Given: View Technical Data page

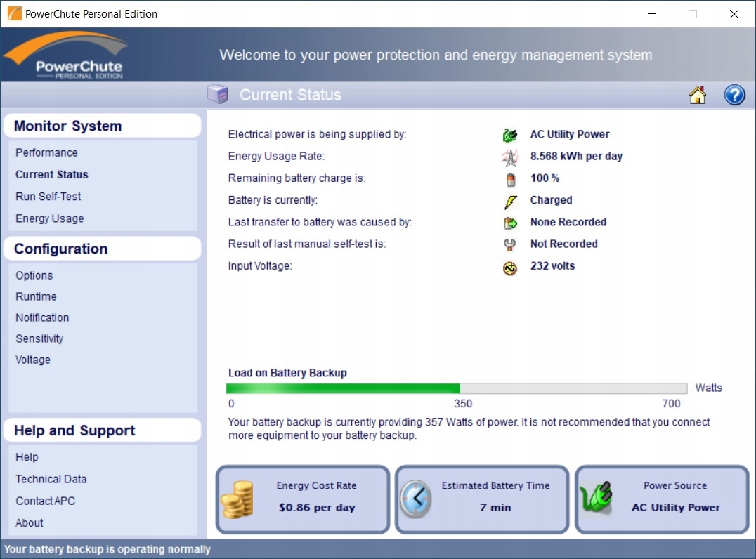Looking at the screenshot, I should coord(51,479).
